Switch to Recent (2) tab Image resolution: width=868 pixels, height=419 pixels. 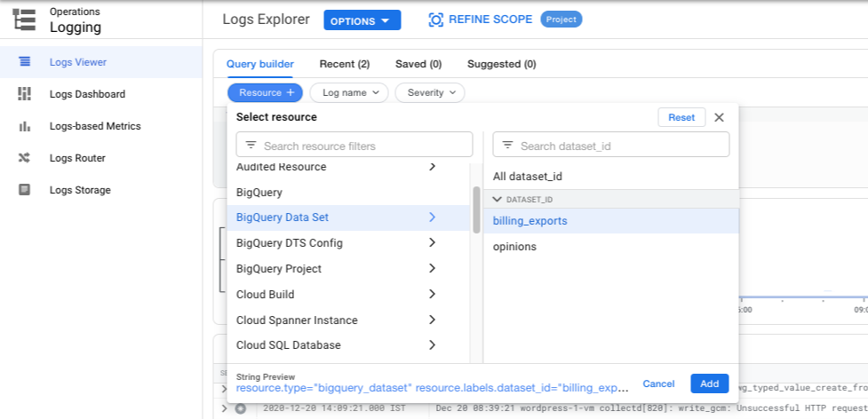tap(345, 64)
